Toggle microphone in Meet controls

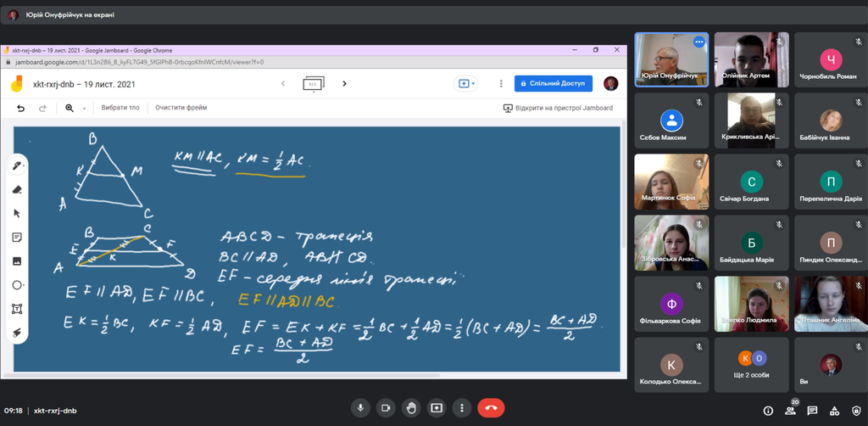(360, 408)
